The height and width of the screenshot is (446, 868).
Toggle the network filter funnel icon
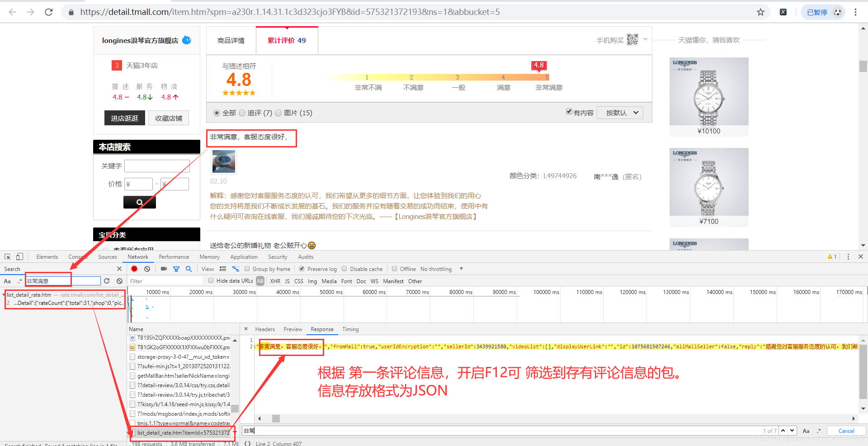click(x=176, y=269)
